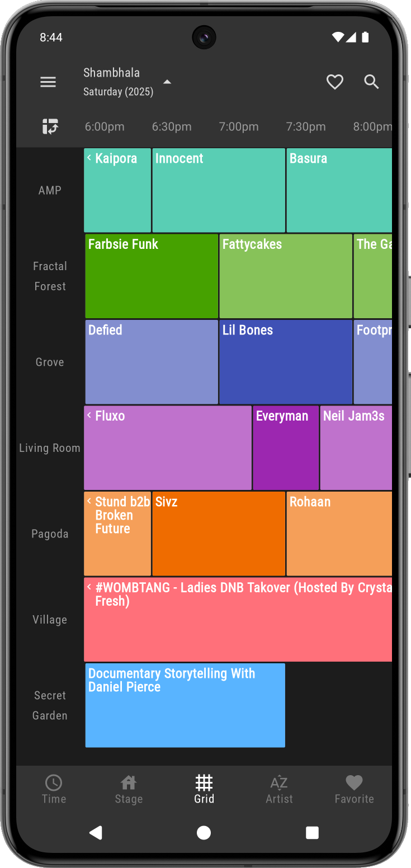
Task: Click the Fractal Forest stage label
Action: (50, 276)
